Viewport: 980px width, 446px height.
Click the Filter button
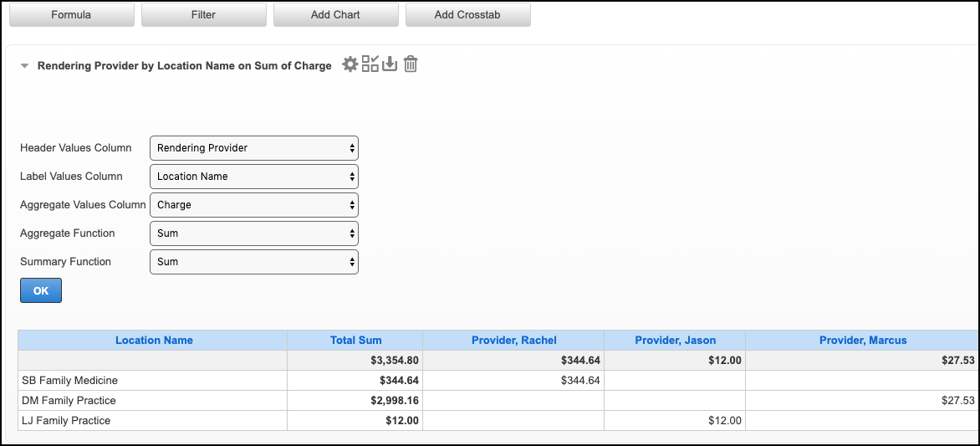pyautogui.click(x=203, y=14)
